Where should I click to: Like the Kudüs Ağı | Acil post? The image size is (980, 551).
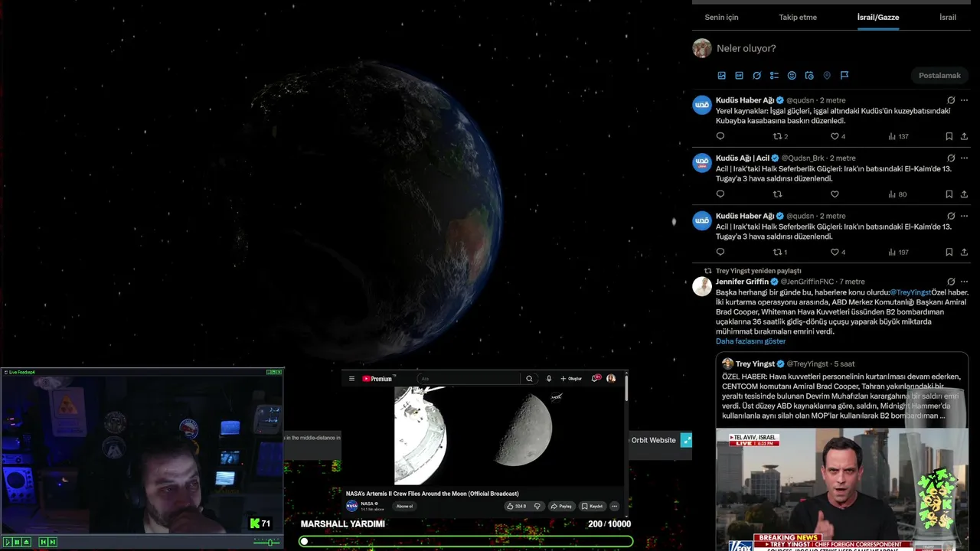coord(835,194)
